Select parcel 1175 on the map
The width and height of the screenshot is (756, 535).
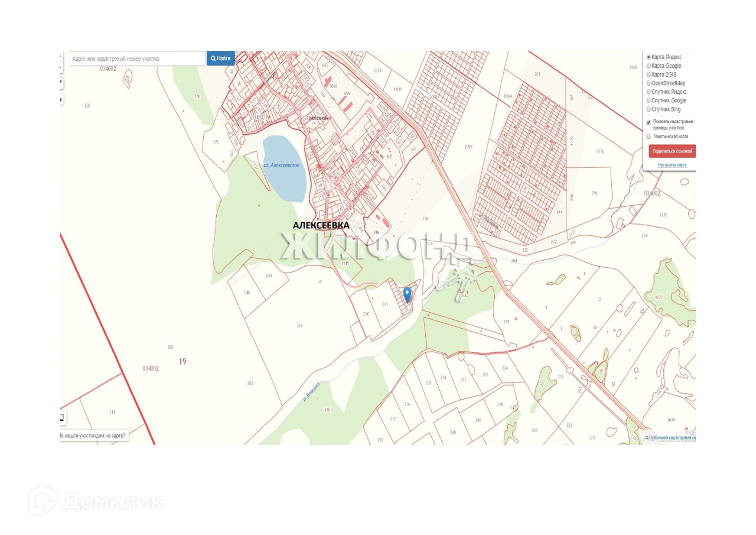coord(663,215)
